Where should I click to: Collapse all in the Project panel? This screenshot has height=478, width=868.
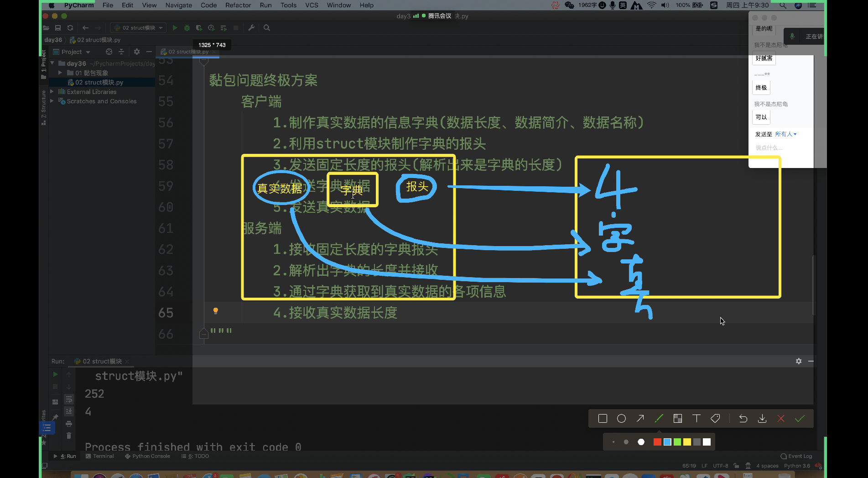(x=121, y=52)
